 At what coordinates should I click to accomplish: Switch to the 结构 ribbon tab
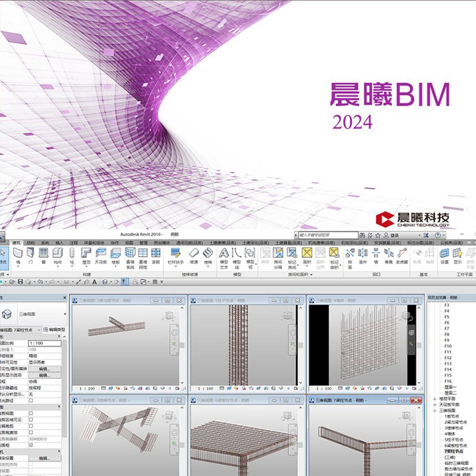30,243
